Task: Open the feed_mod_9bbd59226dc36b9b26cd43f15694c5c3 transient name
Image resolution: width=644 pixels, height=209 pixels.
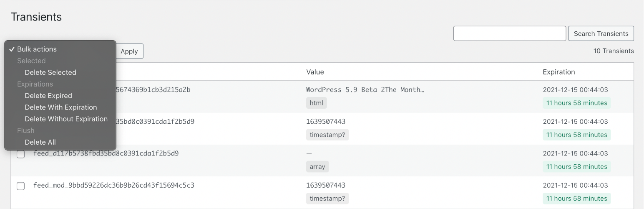Action: (114, 185)
